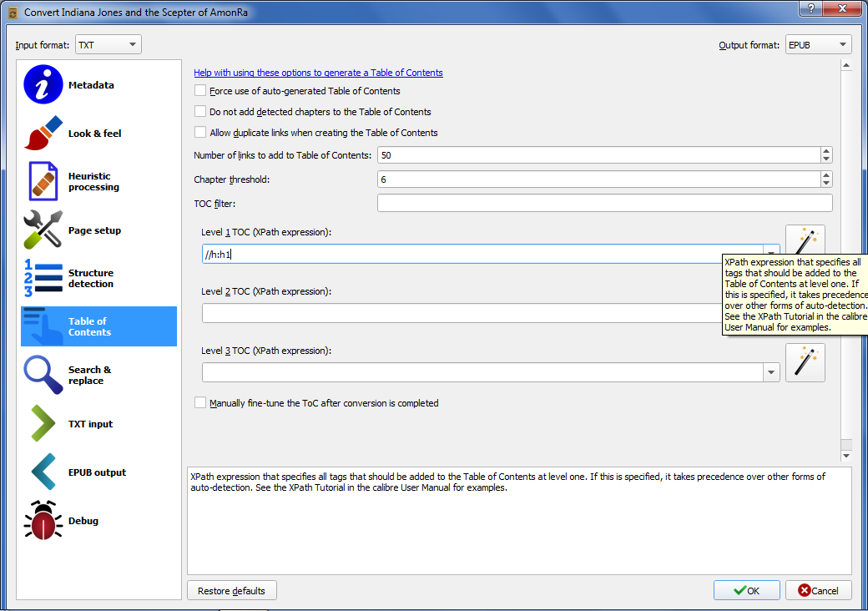Viewport: 868px width, 611px height.
Task: Click the Restore defaults button
Action: 231,591
